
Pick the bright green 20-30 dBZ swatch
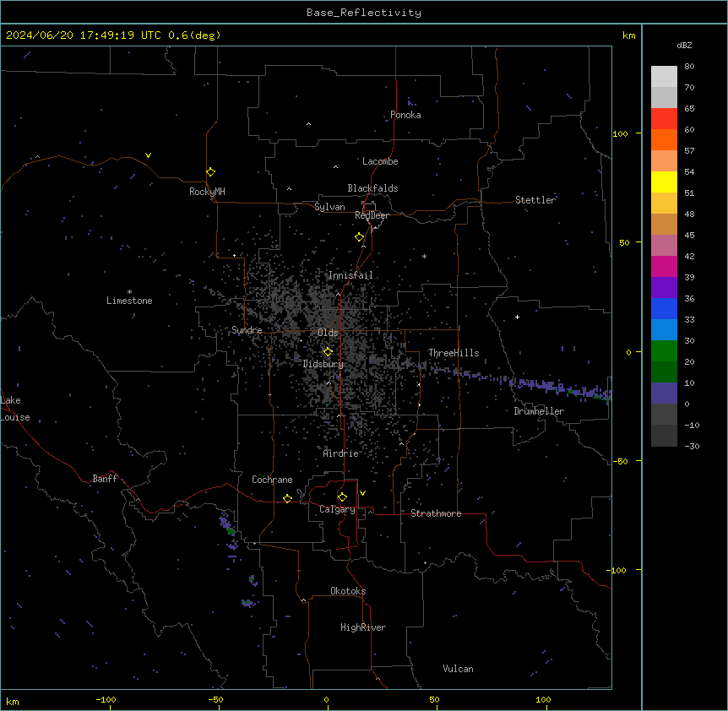(x=664, y=351)
